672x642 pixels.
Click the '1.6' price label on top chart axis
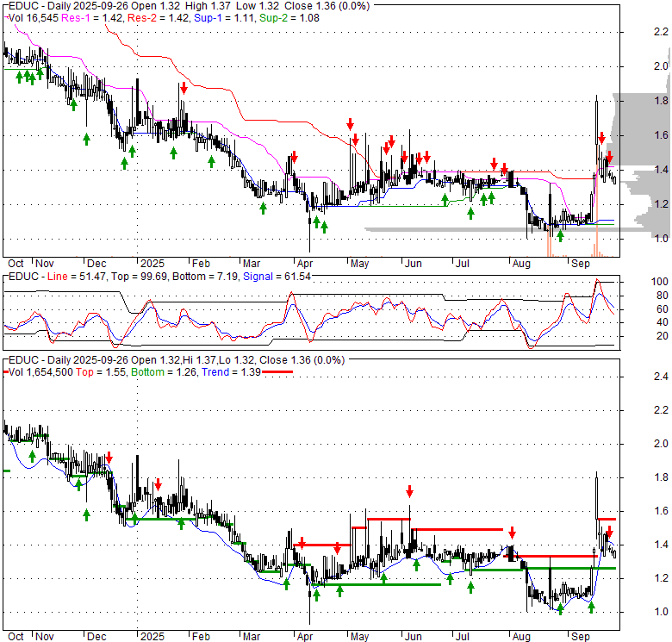pyautogui.click(x=661, y=135)
